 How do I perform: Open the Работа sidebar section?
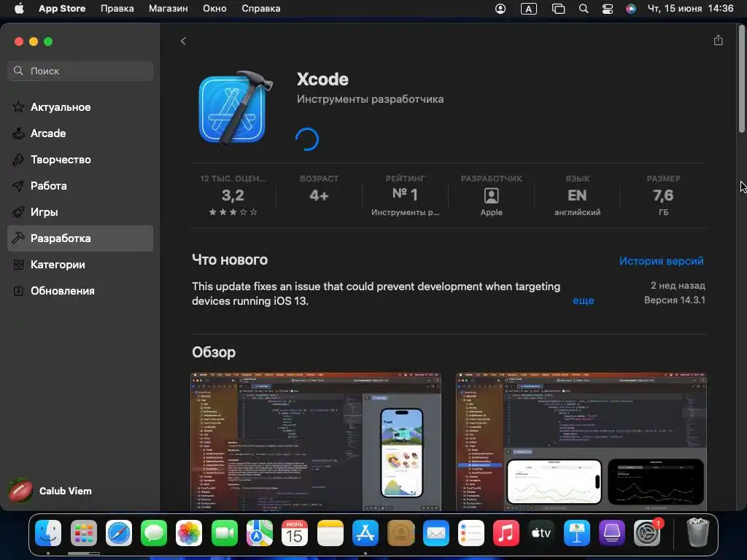click(80, 186)
